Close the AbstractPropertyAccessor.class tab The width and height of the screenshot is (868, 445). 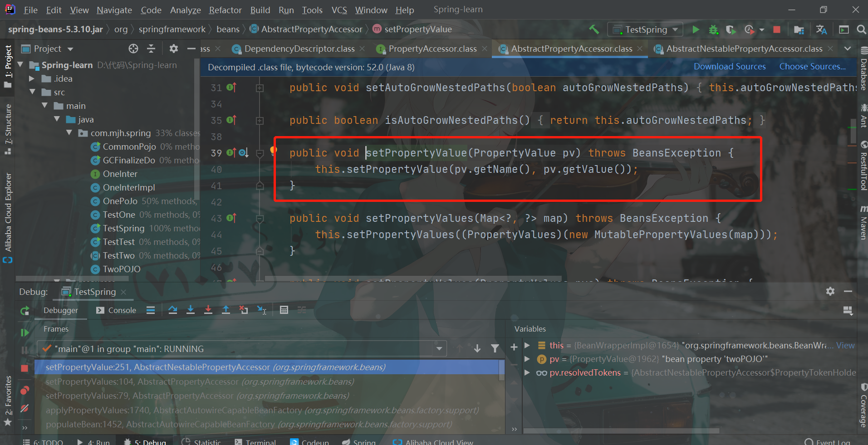pos(640,49)
